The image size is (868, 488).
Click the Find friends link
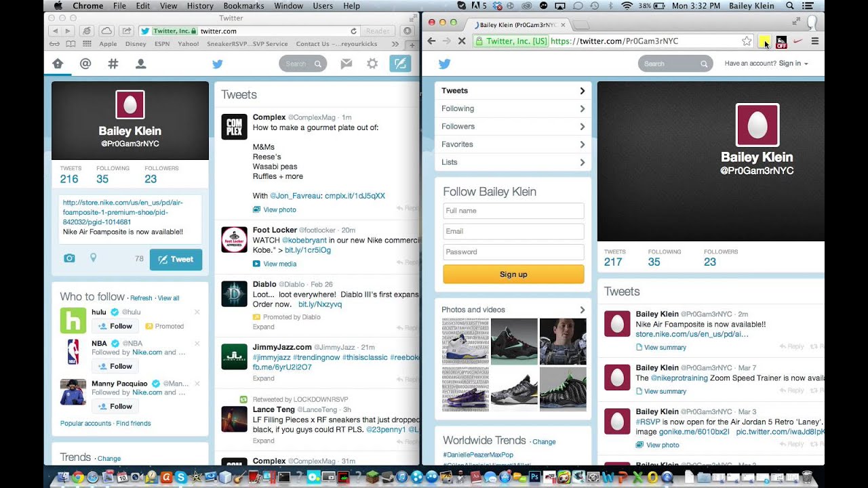pyautogui.click(x=134, y=424)
